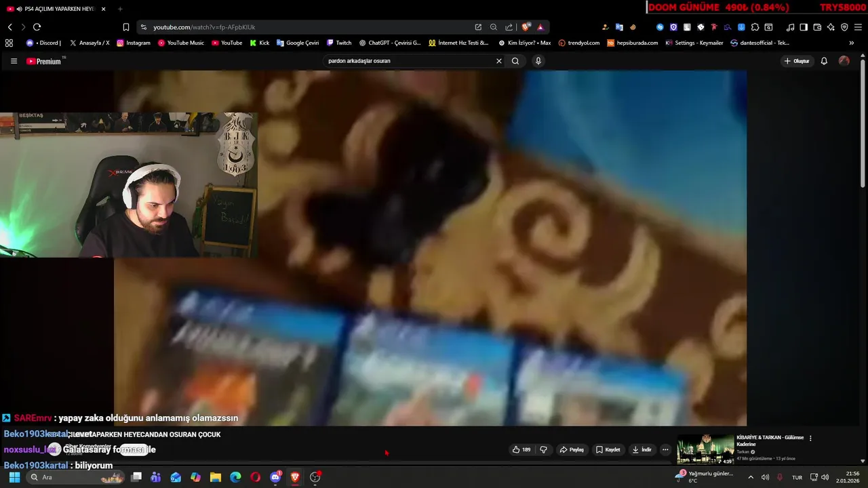The image size is (868, 488).
Task: Open the Brave main hamburger menu
Action: (x=859, y=27)
